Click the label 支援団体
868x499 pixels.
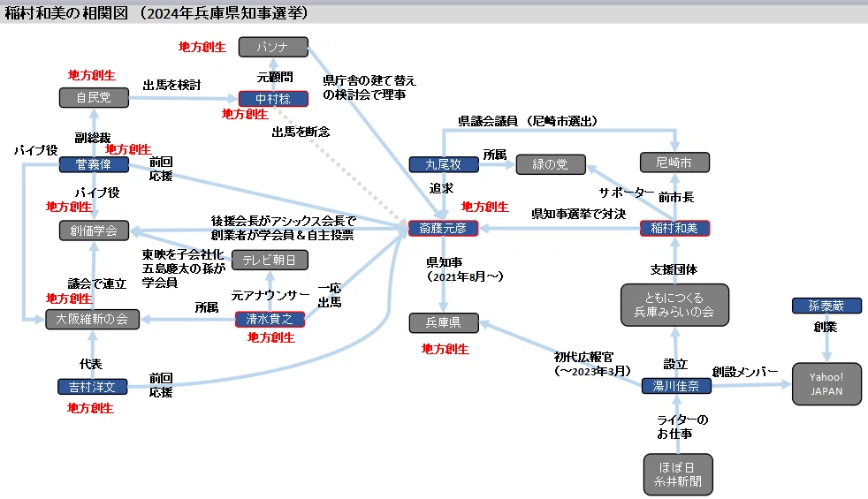pos(674,270)
